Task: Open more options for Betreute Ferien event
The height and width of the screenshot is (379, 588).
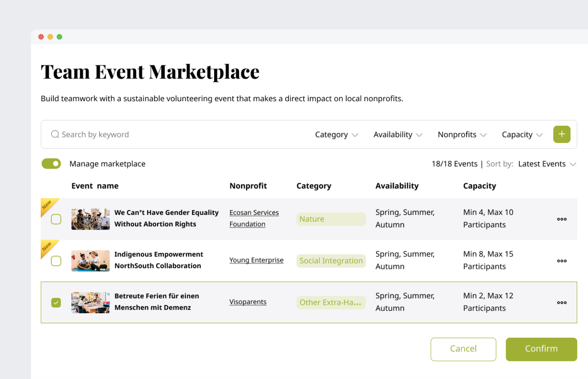Action: (561, 302)
